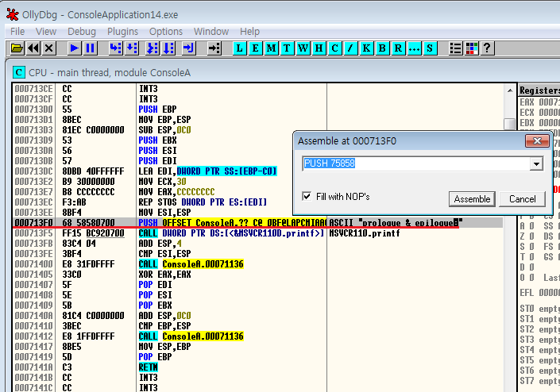This screenshot has width=560, height=392.
Task: Close the Assemble at 000713F0 dialog
Action: [537, 141]
